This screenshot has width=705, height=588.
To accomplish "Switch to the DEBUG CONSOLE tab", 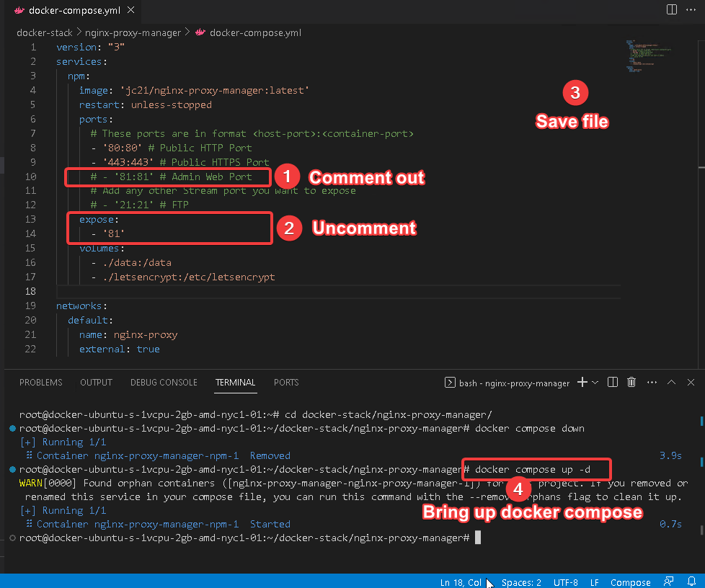I will [164, 383].
